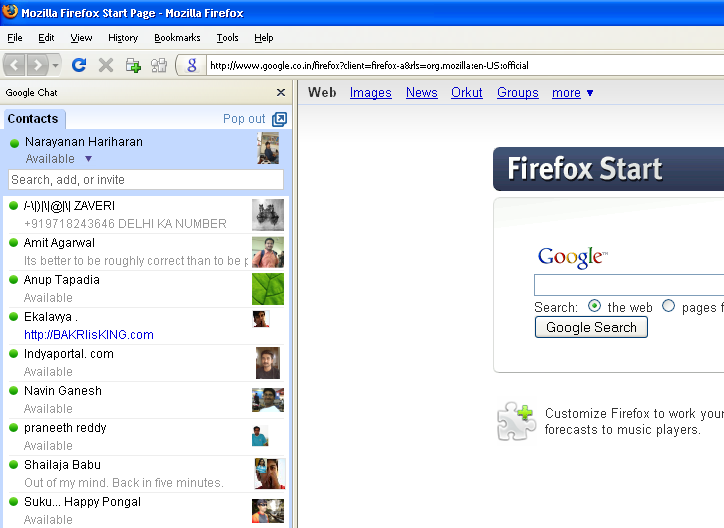
Task: Click Suku's avatar photo
Action: pos(268,511)
